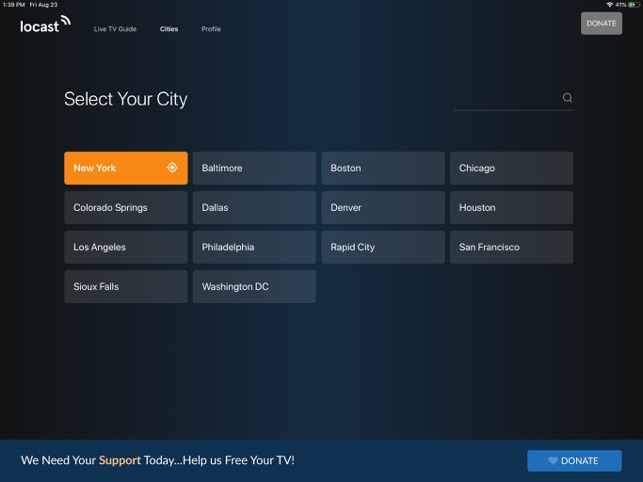Click the search magnifier icon
The width and height of the screenshot is (643, 482).
pos(567,98)
